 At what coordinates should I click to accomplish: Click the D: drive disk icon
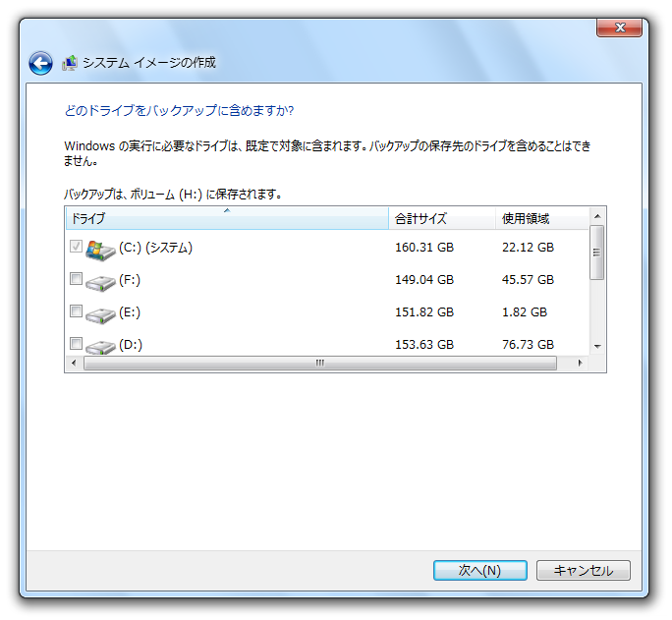pyautogui.click(x=100, y=347)
